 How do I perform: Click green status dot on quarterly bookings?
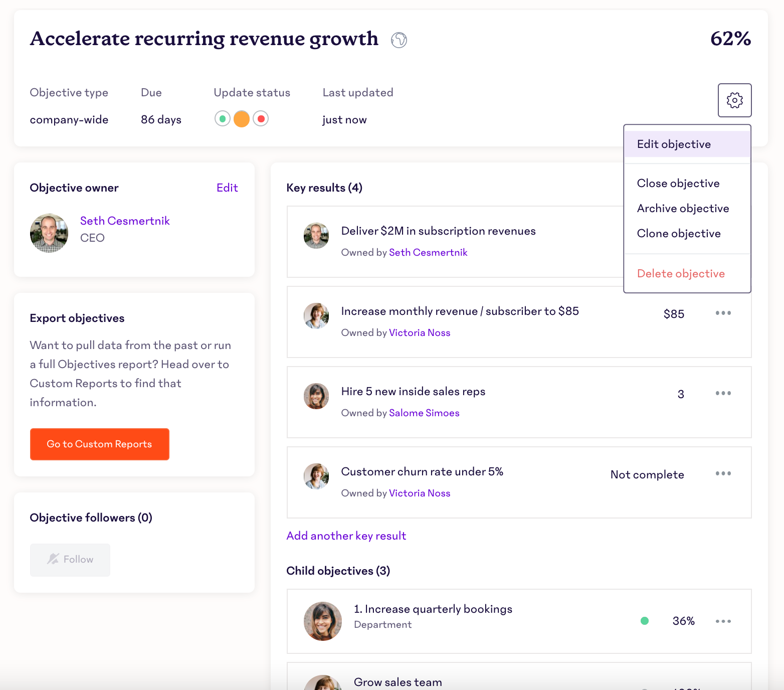(x=645, y=621)
